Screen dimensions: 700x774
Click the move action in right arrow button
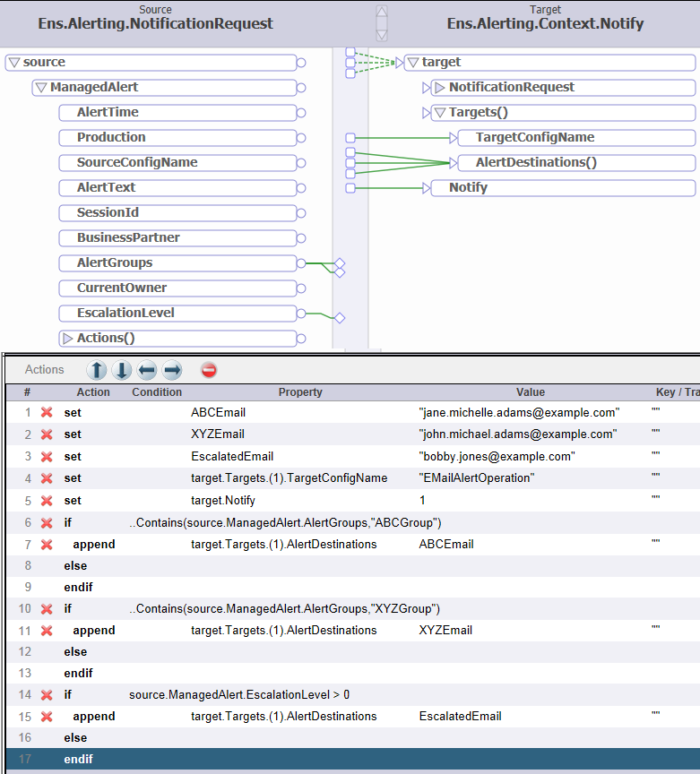[172, 370]
